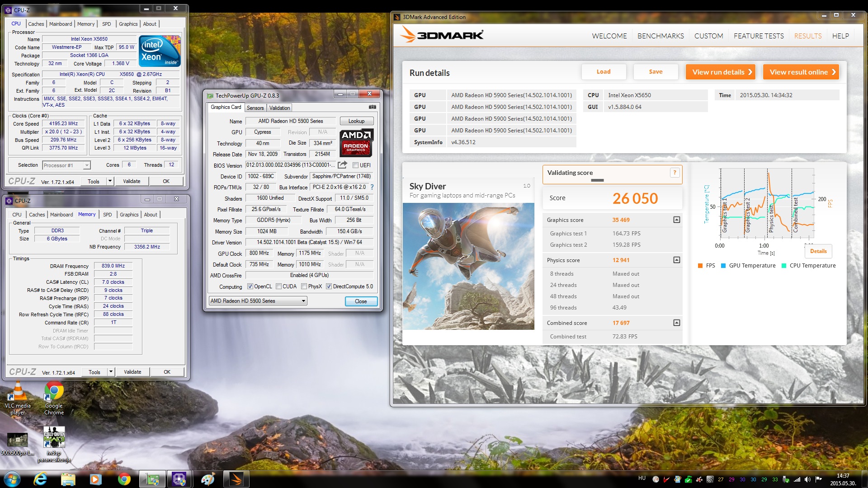Open the Caches tab in bottom CPU-Z window
The height and width of the screenshot is (488, 868).
pyautogui.click(x=37, y=215)
